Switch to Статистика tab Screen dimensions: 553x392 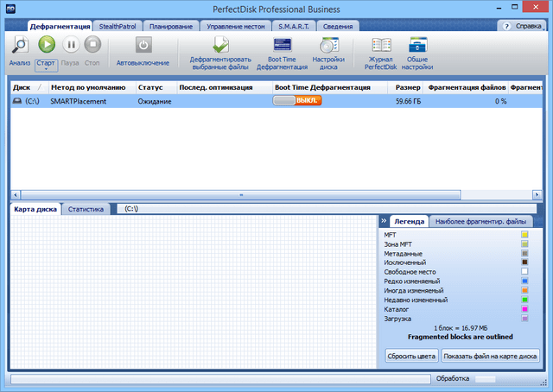click(x=86, y=209)
